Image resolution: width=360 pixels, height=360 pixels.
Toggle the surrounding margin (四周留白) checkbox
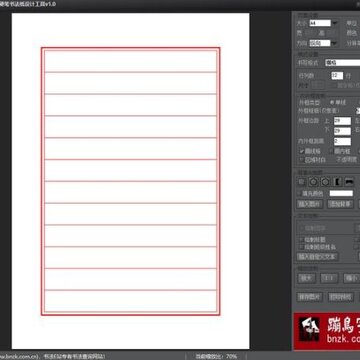[x=302, y=160]
